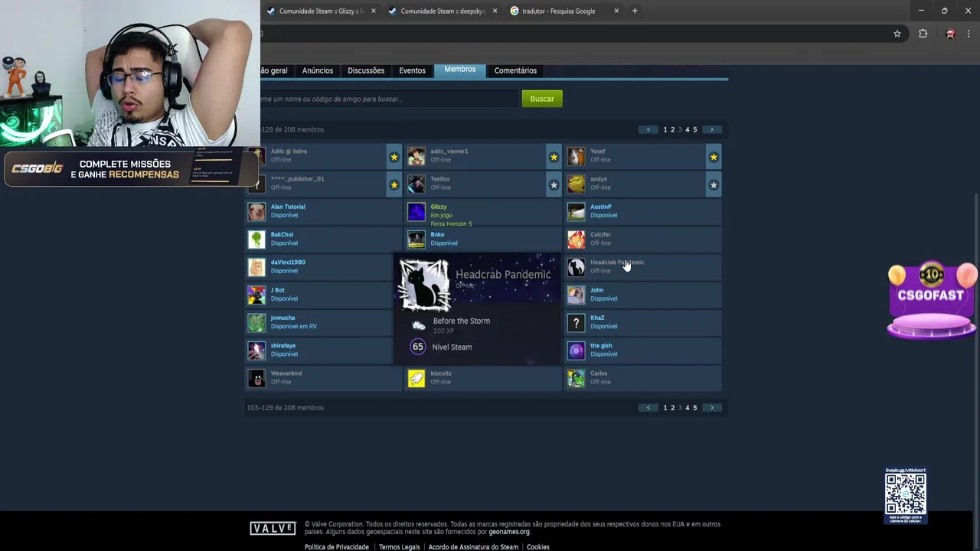
Task: Close the tradutor Pesquisa Google tab
Action: click(616, 11)
